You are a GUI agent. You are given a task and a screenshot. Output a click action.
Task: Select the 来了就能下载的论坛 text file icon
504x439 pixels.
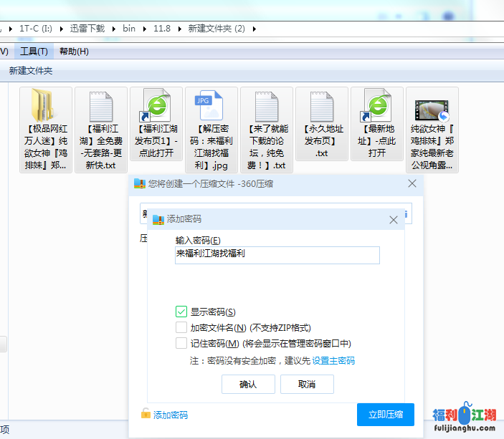click(267, 107)
